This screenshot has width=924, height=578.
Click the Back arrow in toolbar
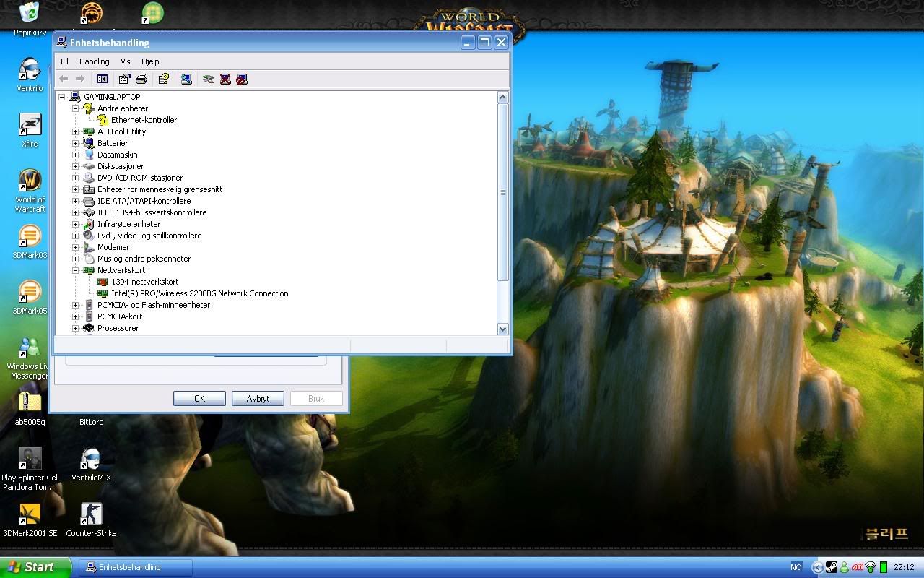(x=64, y=79)
